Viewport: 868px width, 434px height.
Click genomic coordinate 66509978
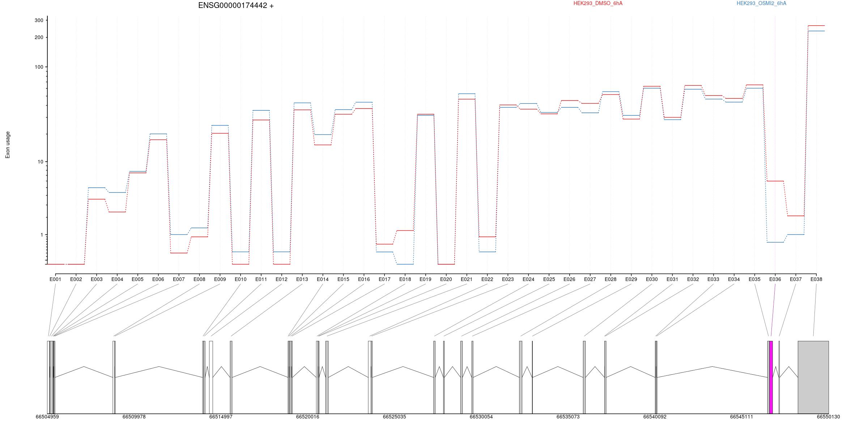tap(134, 417)
